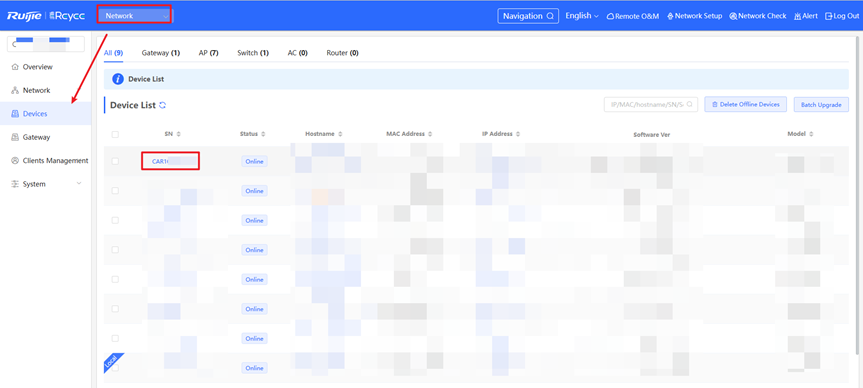Click Batch Upgrade button
The image size is (863, 388).
(821, 105)
